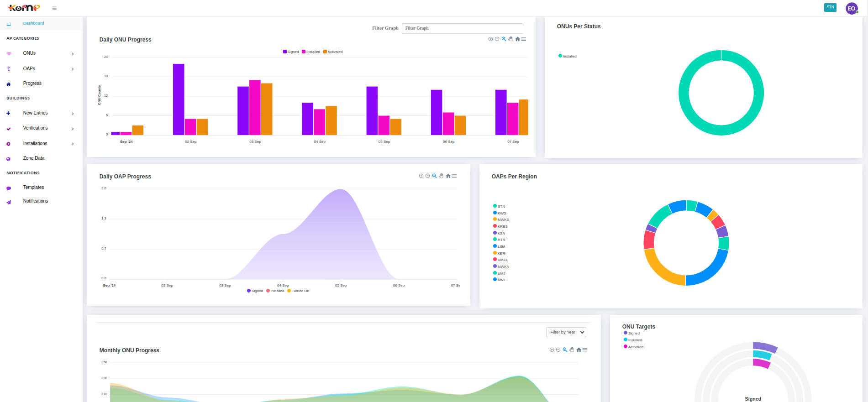868x402 pixels.
Task: Select pan tool on Daily OAP chart
Action: point(441,176)
